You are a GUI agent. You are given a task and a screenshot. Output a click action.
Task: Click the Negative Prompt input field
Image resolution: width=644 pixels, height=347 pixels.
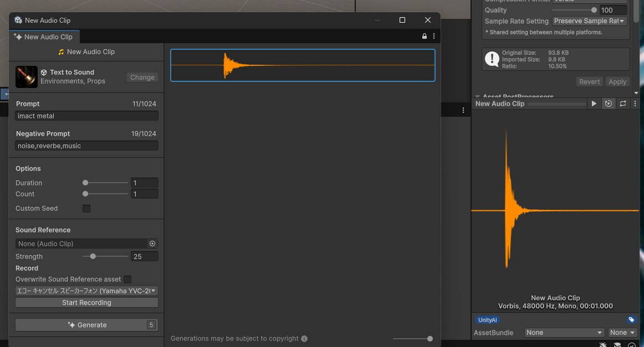coord(86,146)
